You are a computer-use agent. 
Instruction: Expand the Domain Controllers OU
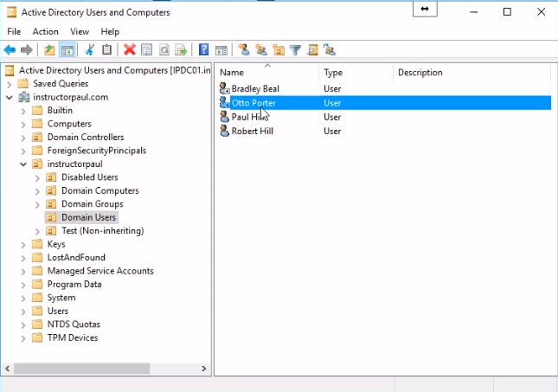tap(23, 138)
